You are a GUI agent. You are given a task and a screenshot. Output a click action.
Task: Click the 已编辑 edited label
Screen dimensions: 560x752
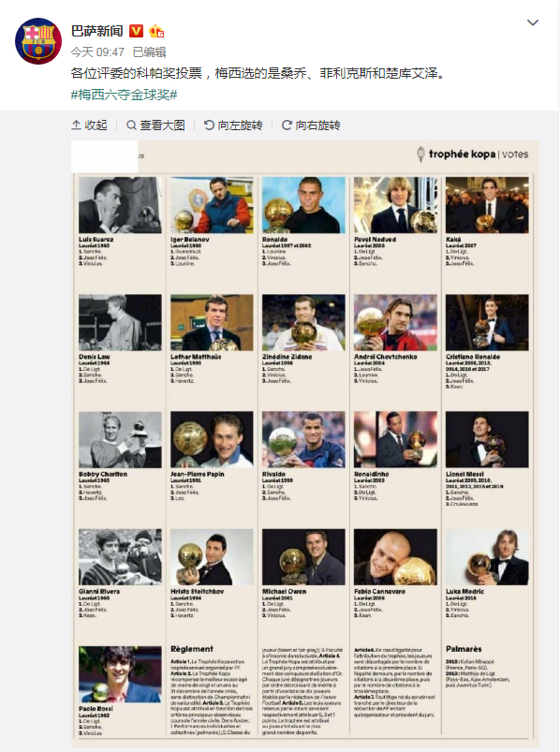point(149,52)
